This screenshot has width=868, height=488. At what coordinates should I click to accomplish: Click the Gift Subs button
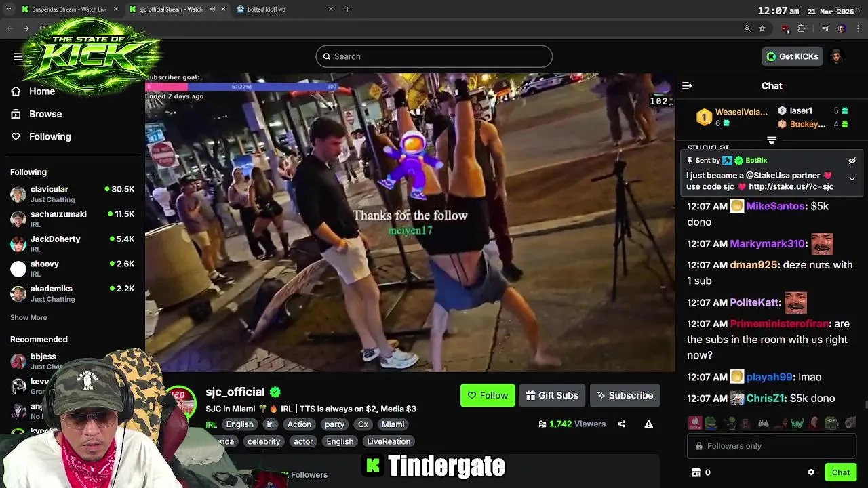pyautogui.click(x=552, y=395)
